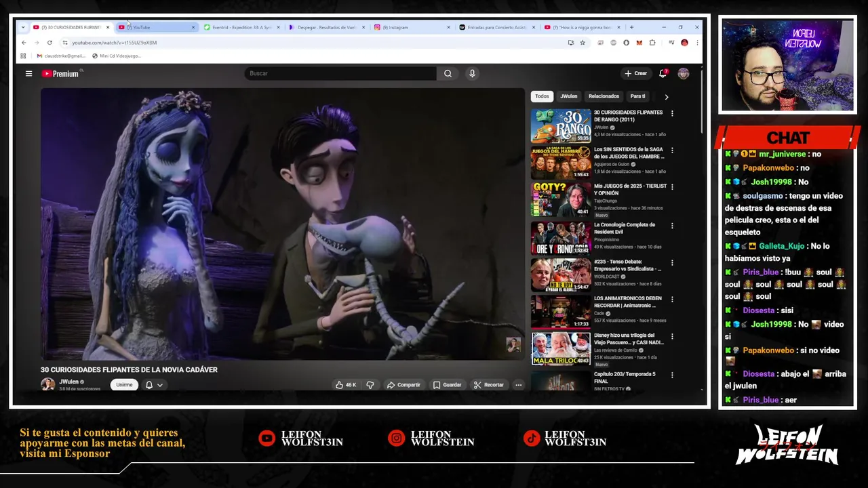Toggle channel notification bell beside Unirme

[149, 385]
